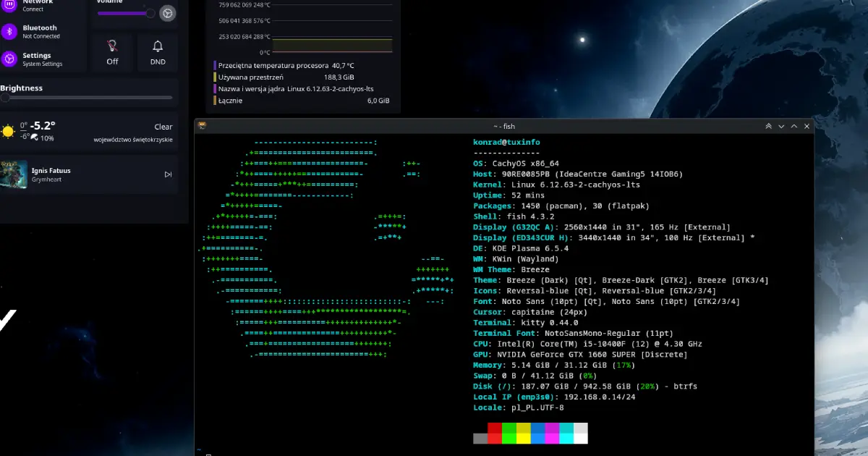
Task: Minimize the fish terminal window
Action: click(781, 126)
